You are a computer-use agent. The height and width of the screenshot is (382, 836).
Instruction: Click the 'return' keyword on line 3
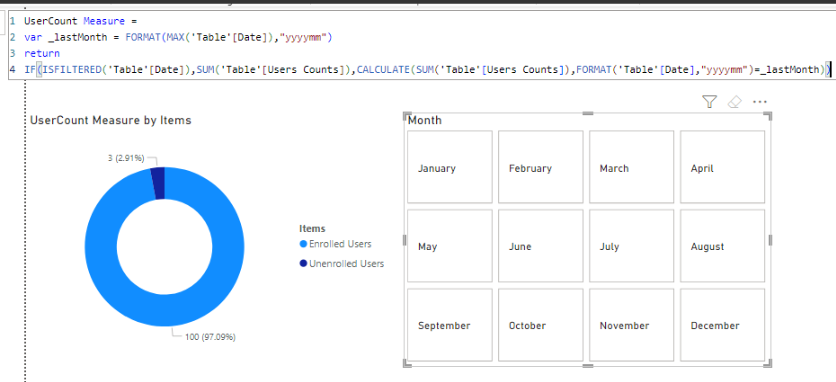pyautogui.click(x=42, y=53)
